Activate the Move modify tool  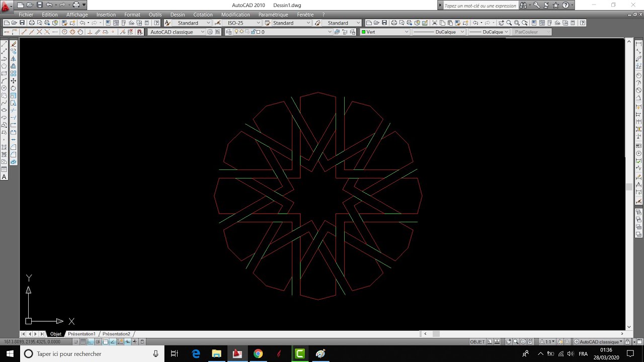13,80
